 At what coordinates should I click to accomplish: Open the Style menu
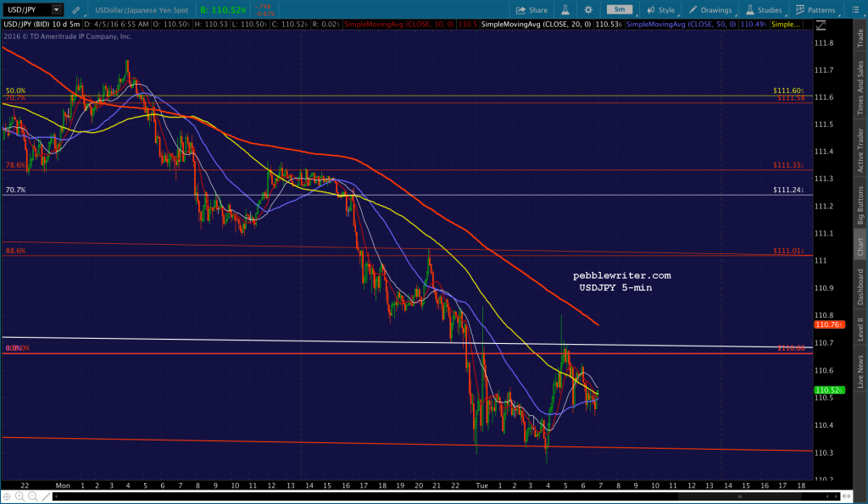click(x=661, y=10)
